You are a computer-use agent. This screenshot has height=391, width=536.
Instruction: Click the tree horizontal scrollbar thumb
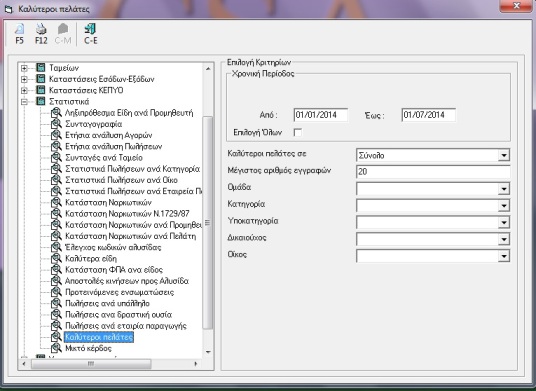pyautogui.click(x=91, y=364)
